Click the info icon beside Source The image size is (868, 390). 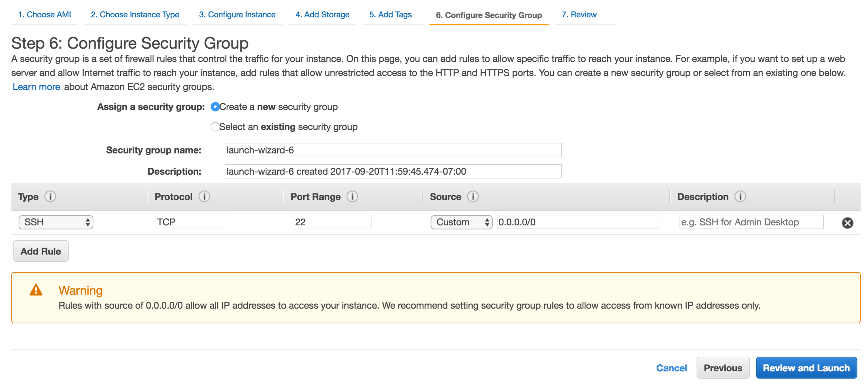point(473,197)
